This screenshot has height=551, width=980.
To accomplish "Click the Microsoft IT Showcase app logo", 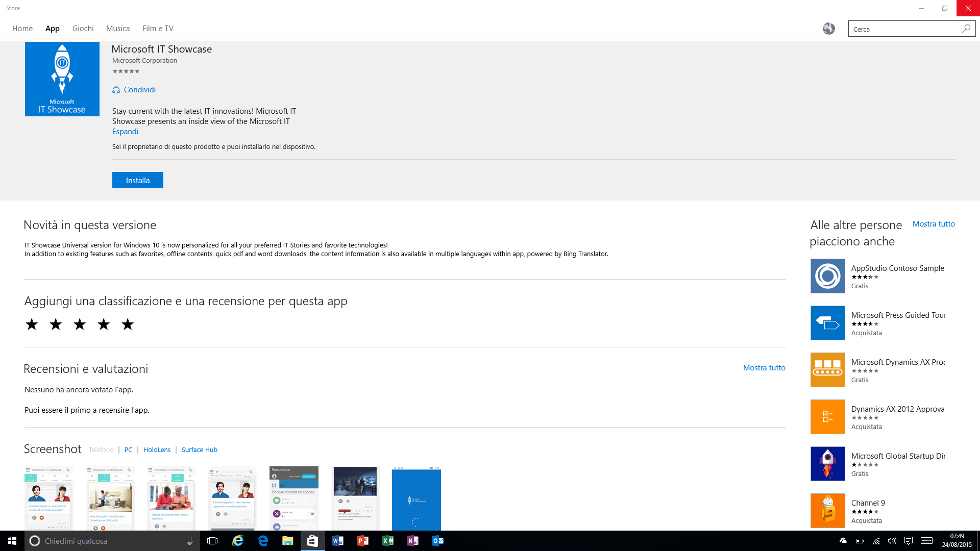I will pyautogui.click(x=62, y=79).
